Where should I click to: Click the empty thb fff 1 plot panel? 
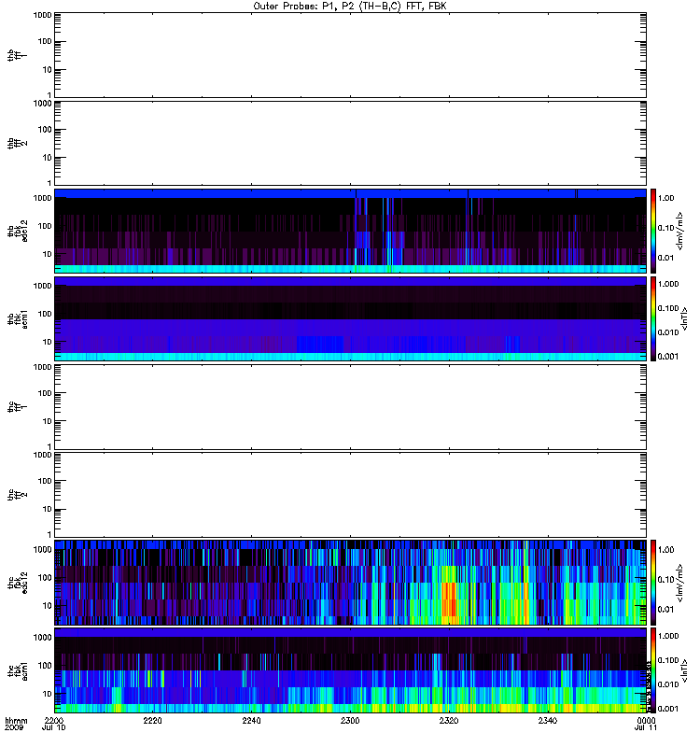(350, 55)
